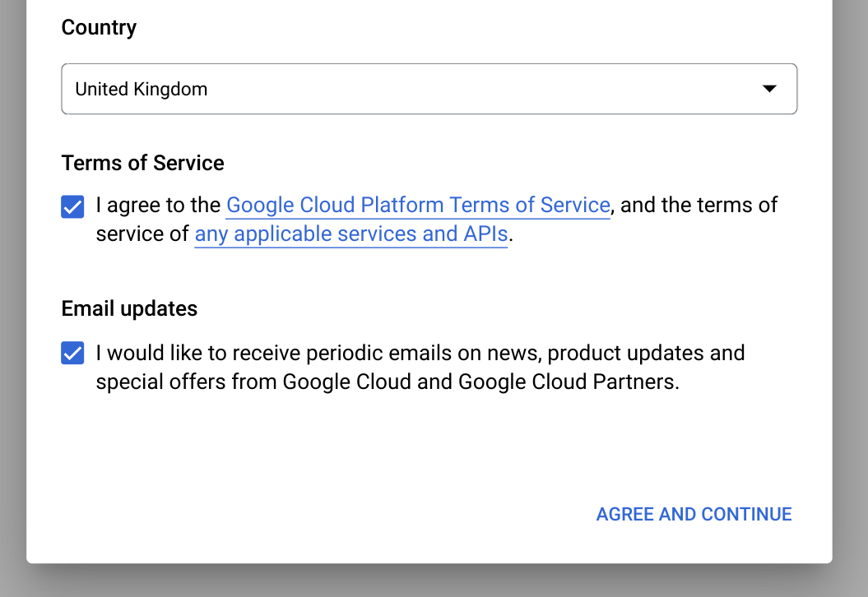The image size is (868, 597).
Task: Select the United Kingdom text in the field
Action: [141, 89]
